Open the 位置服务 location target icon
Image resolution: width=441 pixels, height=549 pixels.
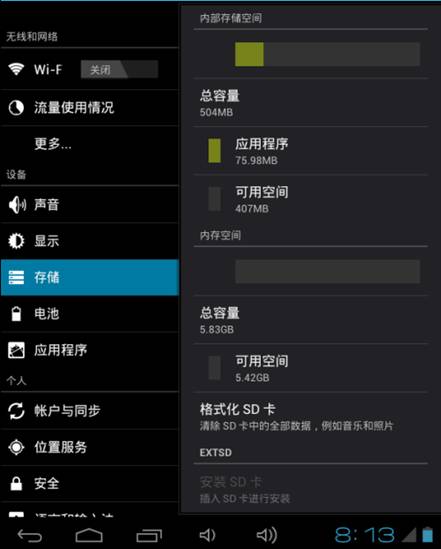tap(16, 447)
